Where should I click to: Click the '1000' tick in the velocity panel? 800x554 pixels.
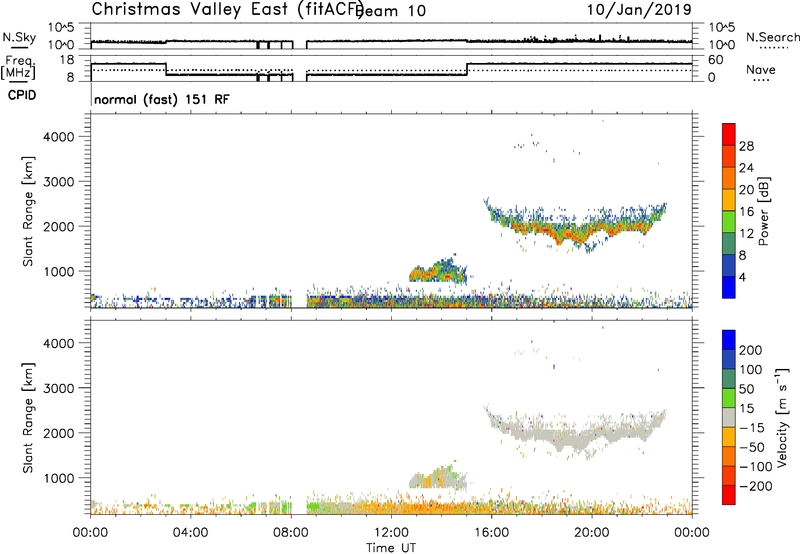[x=59, y=478]
